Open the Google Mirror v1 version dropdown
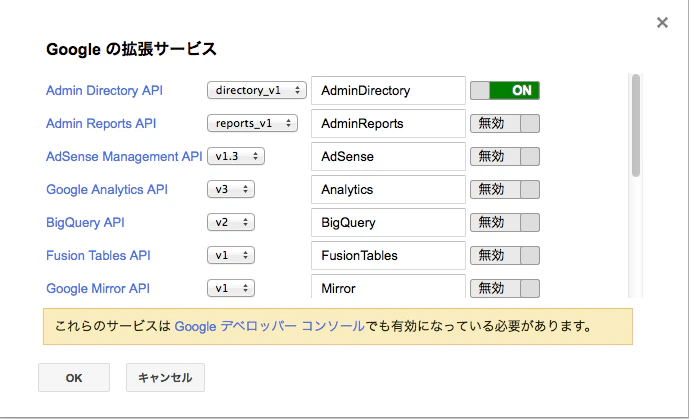 (x=231, y=288)
